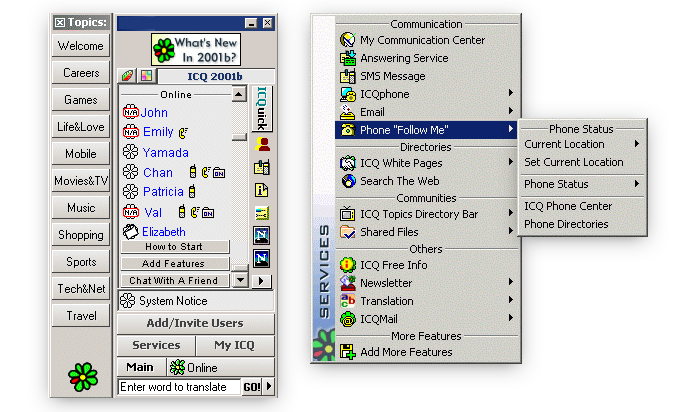The image size is (696, 412).
Task: Select contact Val
Action: 153,213
